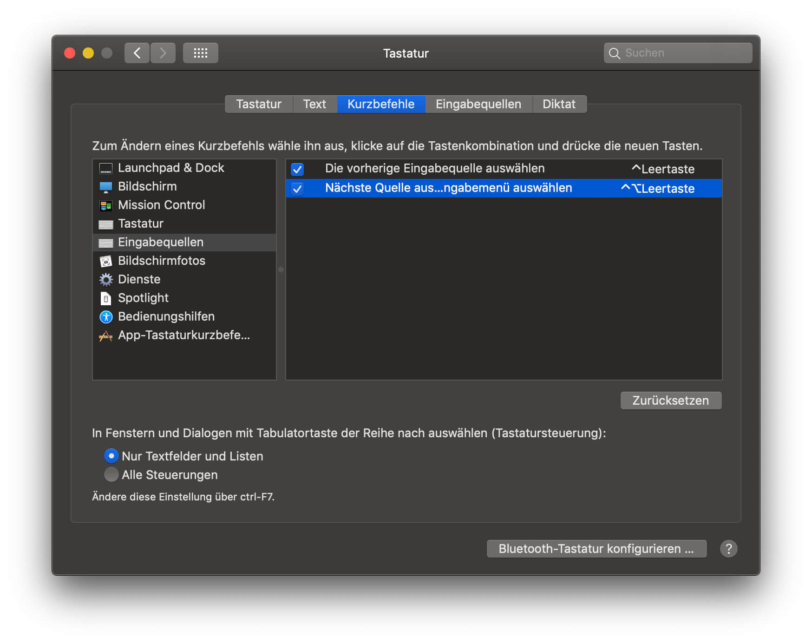Select 'Nur Textfelder und Listen' radio button
This screenshot has height=644, width=812.
coord(111,456)
